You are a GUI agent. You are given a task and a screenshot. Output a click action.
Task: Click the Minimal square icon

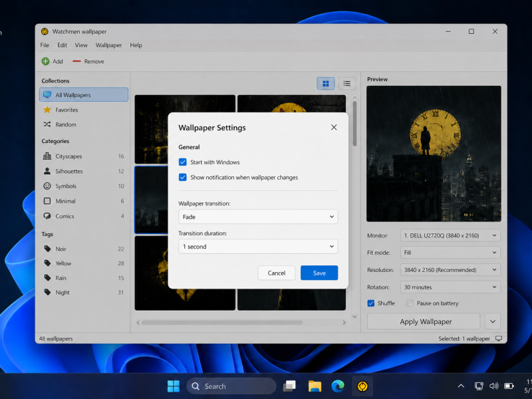click(47, 201)
